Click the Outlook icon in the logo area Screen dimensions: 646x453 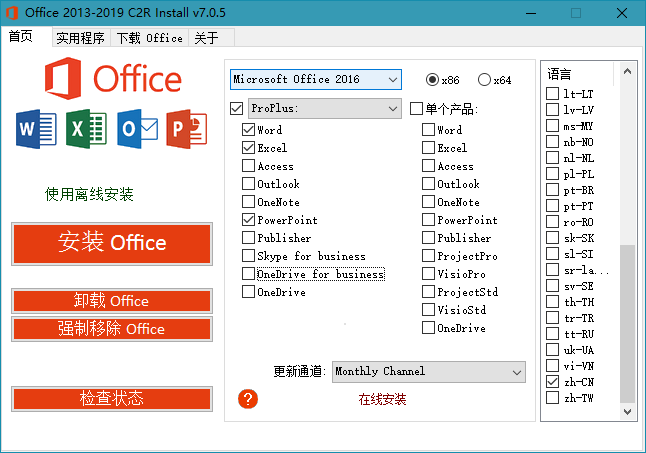click(137, 129)
